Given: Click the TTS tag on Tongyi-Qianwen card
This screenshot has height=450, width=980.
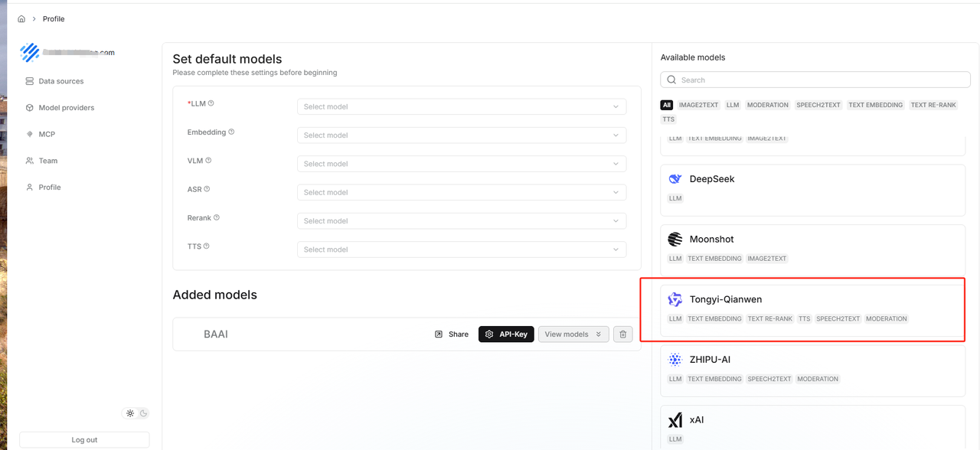Looking at the screenshot, I should click(804, 319).
